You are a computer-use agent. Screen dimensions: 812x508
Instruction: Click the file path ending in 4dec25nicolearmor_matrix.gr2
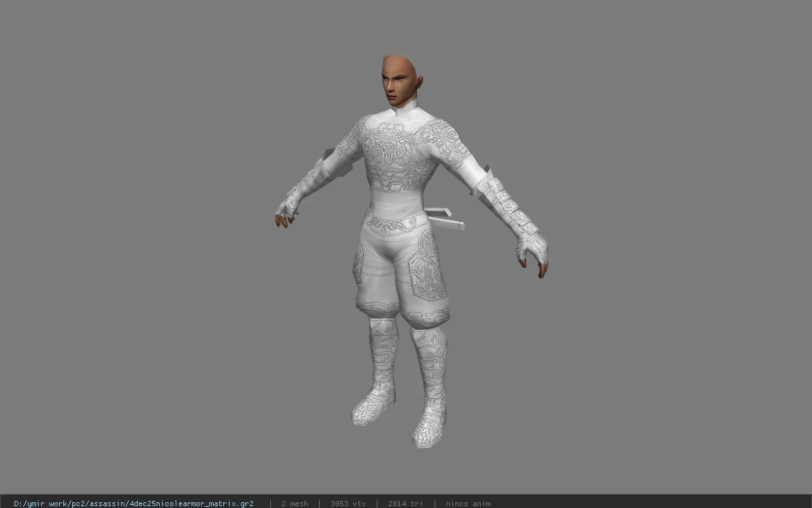tap(134, 504)
